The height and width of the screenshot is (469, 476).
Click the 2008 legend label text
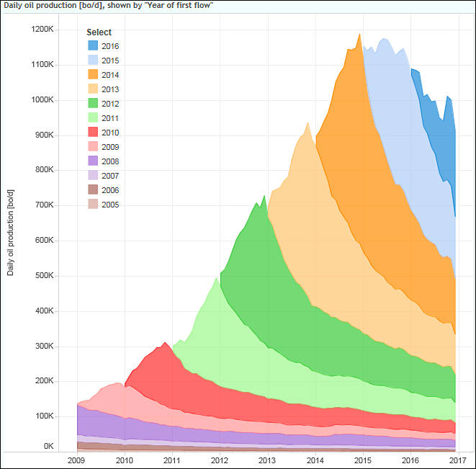coord(110,161)
